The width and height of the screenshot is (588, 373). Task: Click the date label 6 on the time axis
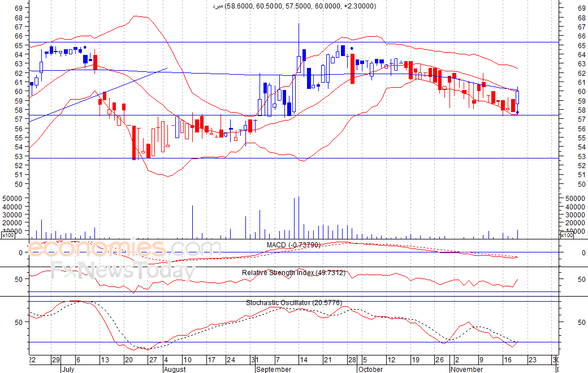(x=78, y=360)
